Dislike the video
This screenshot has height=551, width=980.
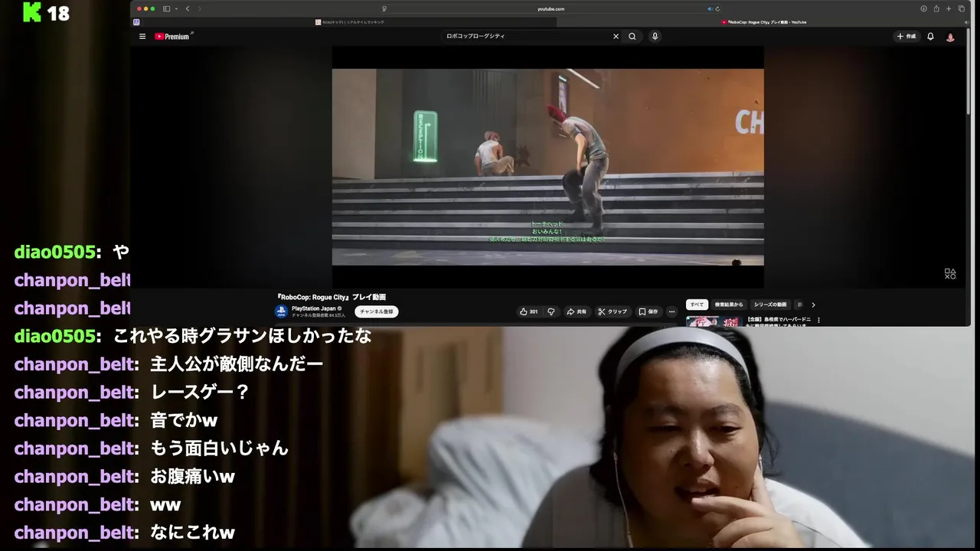coord(550,311)
